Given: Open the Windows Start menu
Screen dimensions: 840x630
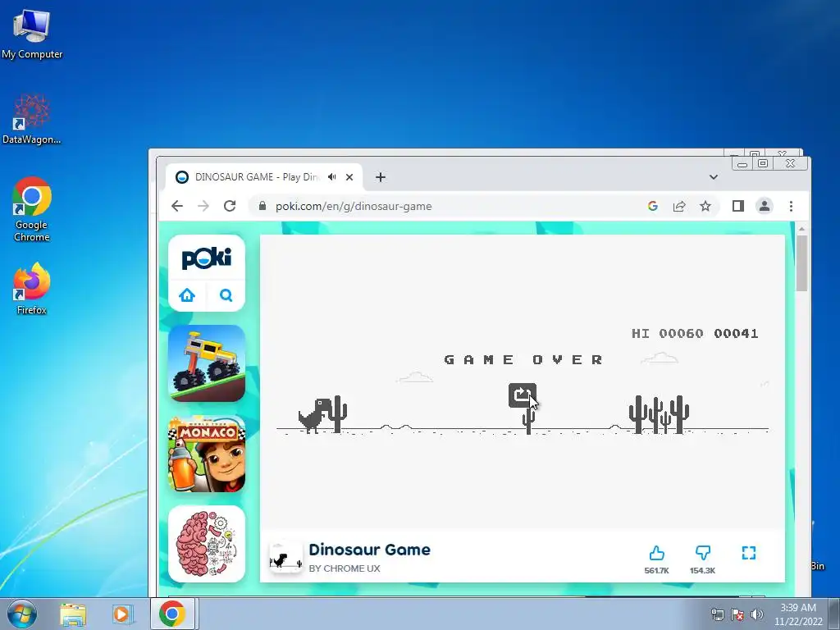Looking at the screenshot, I should click(x=22, y=614).
